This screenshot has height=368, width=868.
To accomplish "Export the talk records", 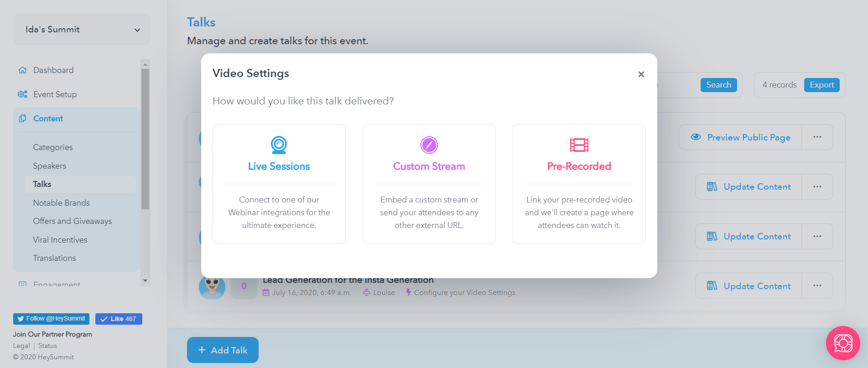I will tap(821, 85).
